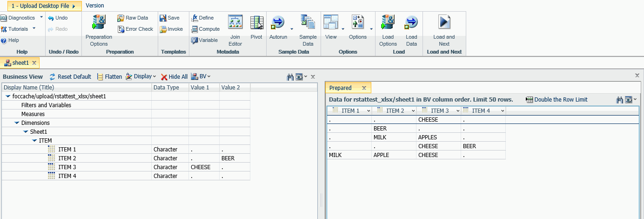644x219 pixels.
Task: Select the Measures row
Action: pyautogui.click(x=126, y=114)
